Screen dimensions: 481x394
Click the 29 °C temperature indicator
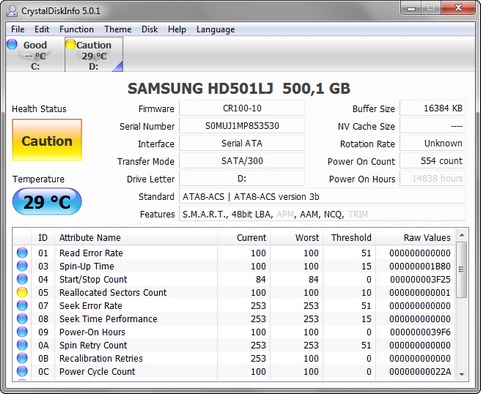[47, 202]
